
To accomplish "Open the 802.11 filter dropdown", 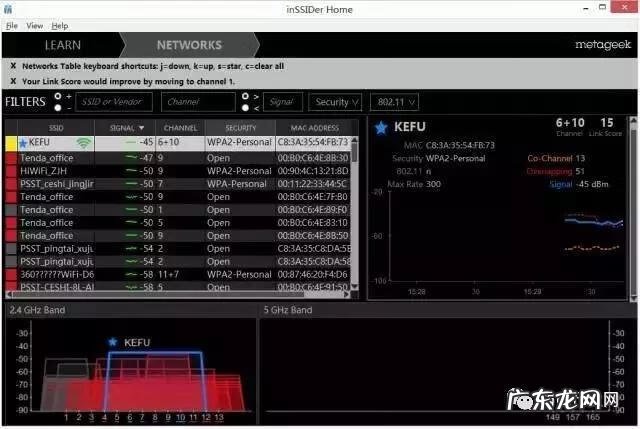I will pyautogui.click(x=394, y=102).
